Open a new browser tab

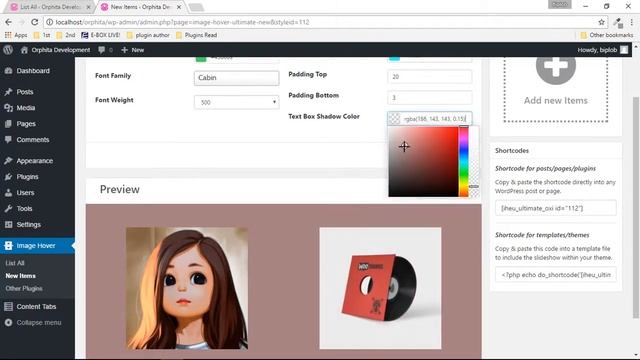pos(196,7)
